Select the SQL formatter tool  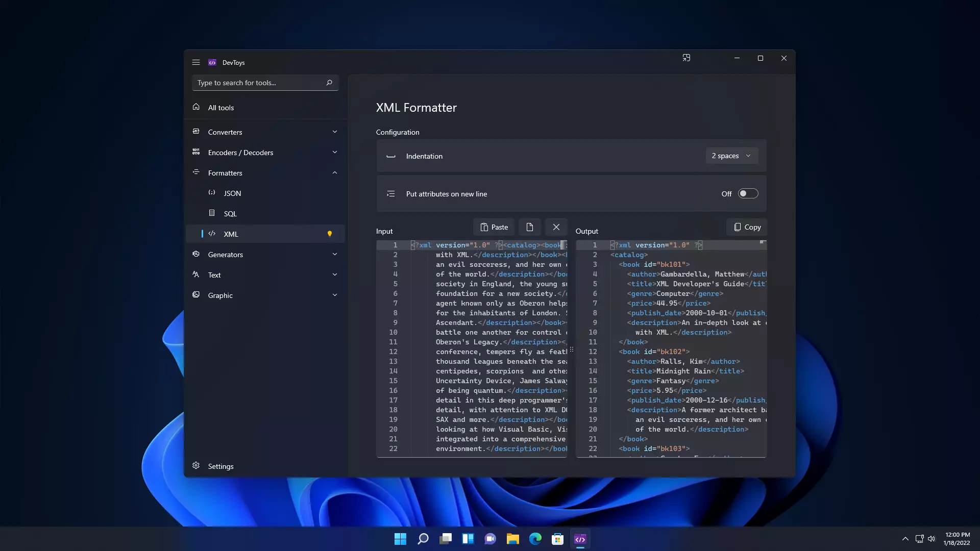[231, 213]
